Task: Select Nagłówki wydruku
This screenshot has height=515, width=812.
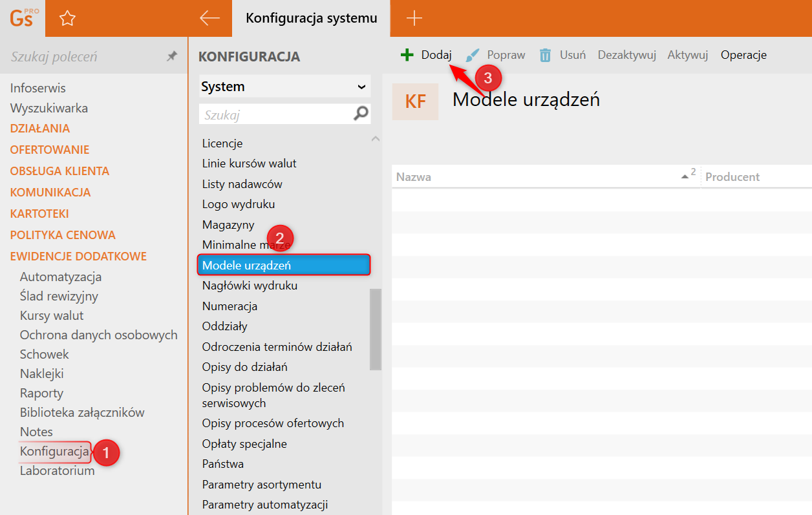Action: tap(250, 285)
